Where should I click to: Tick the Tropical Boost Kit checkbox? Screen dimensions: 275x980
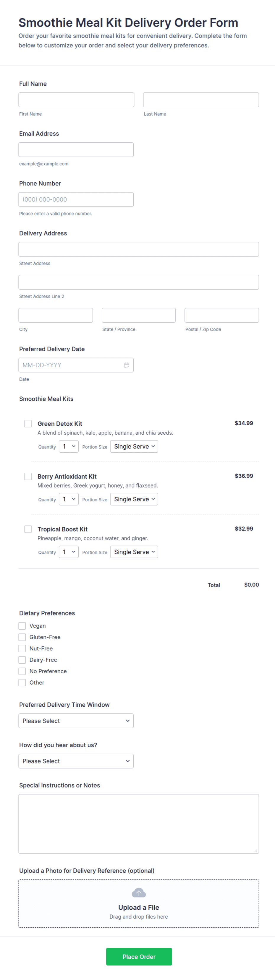pyautogui.click(x=28, y=529)
